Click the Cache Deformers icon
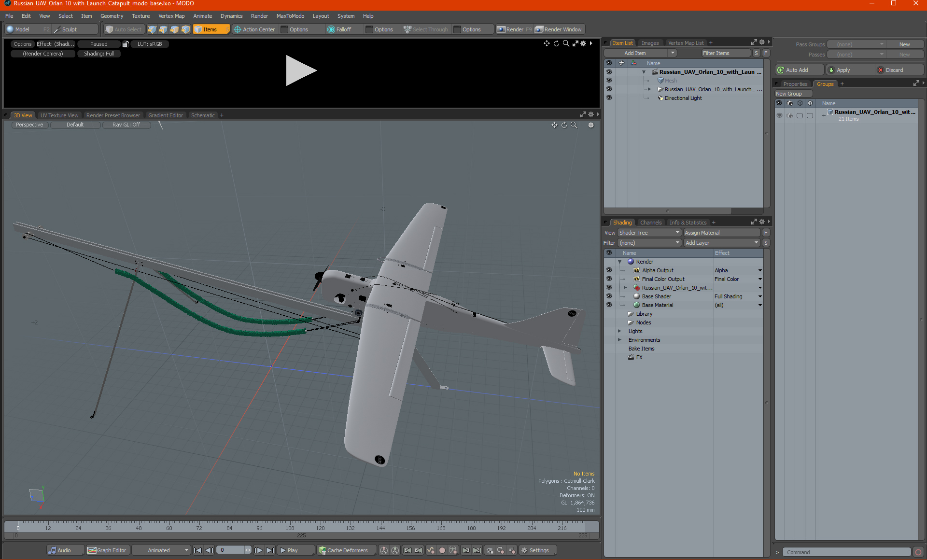Screen dimensions: 927x560 tap(322, 550)
